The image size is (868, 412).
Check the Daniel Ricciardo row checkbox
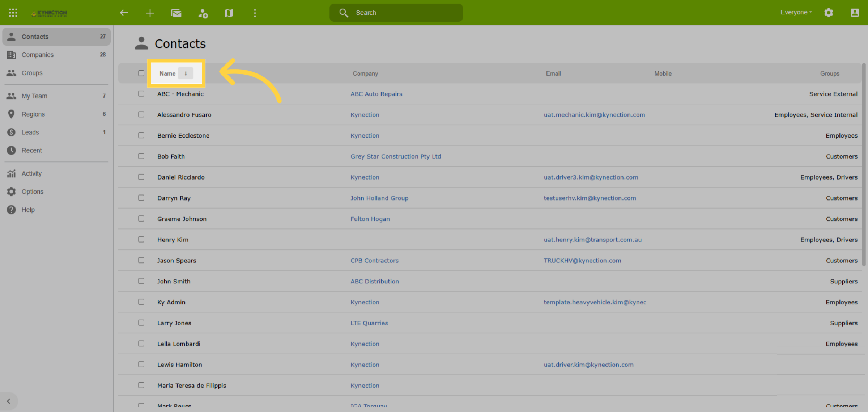tap(141, 177)
